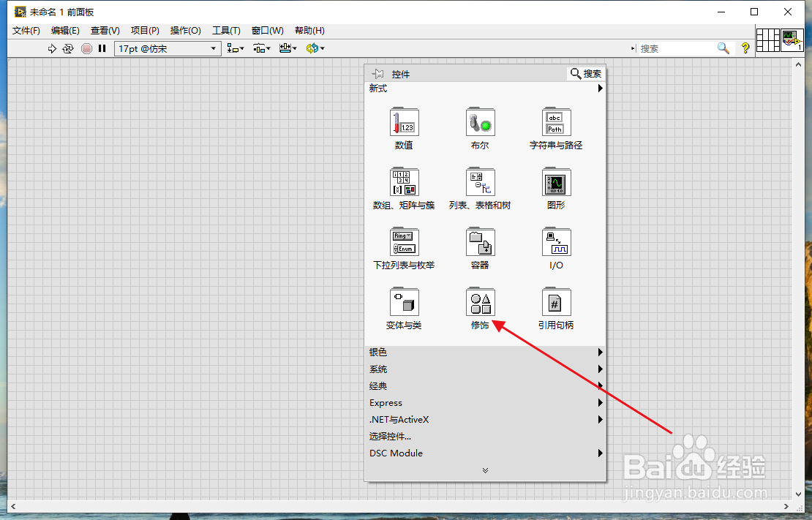Expand the 系统 palette category
The width and height of the screenshot is (812, 520).
pyautogui.click(x=485, y=369)
